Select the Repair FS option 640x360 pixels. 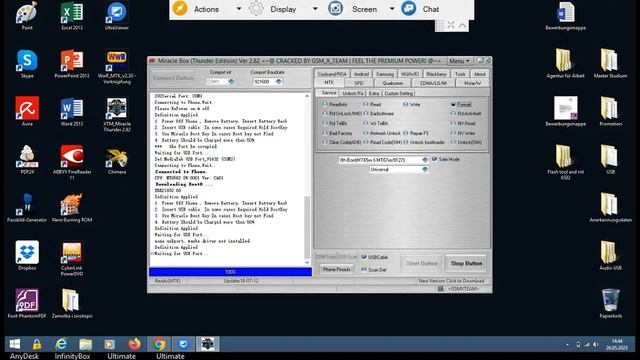pyautogui.click(x=416, y=133)
